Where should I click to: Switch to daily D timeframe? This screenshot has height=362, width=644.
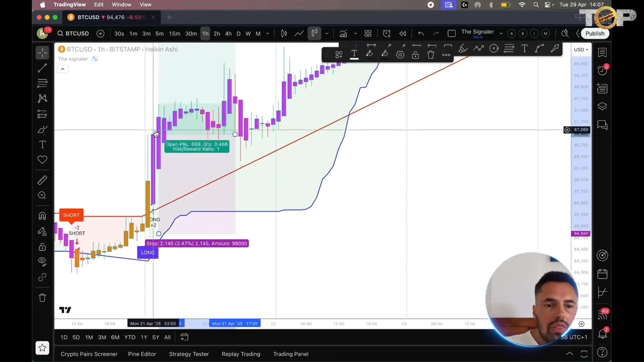coord(238,34)
